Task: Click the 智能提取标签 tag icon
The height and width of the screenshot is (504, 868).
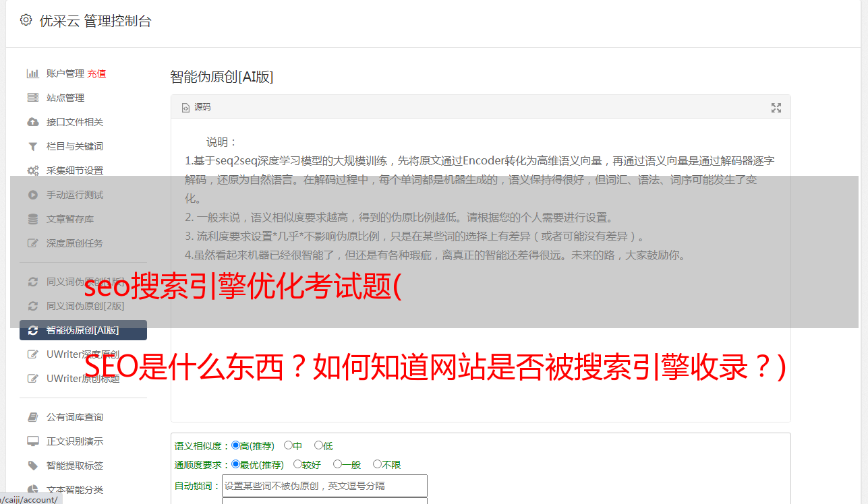Action: point(32,466)
